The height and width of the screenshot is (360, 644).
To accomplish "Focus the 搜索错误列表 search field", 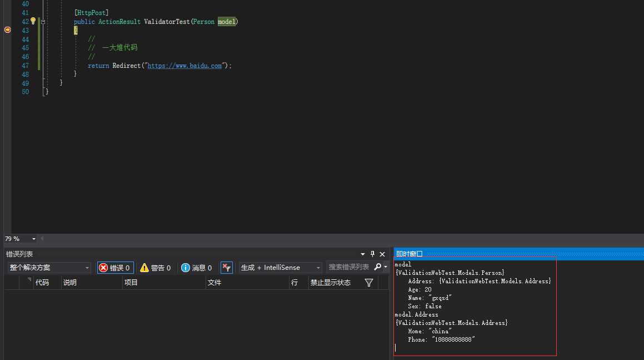I will click(349, 267).
